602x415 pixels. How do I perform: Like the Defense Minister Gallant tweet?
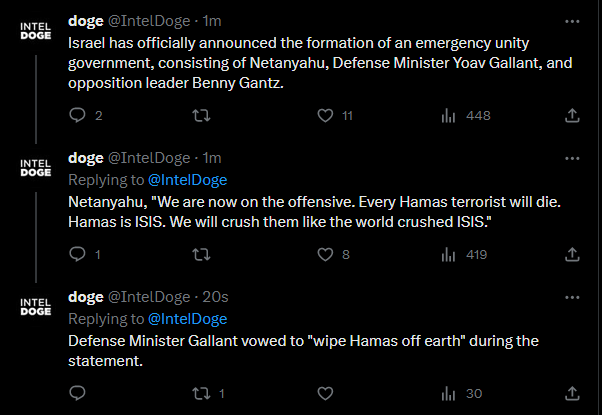323,393
